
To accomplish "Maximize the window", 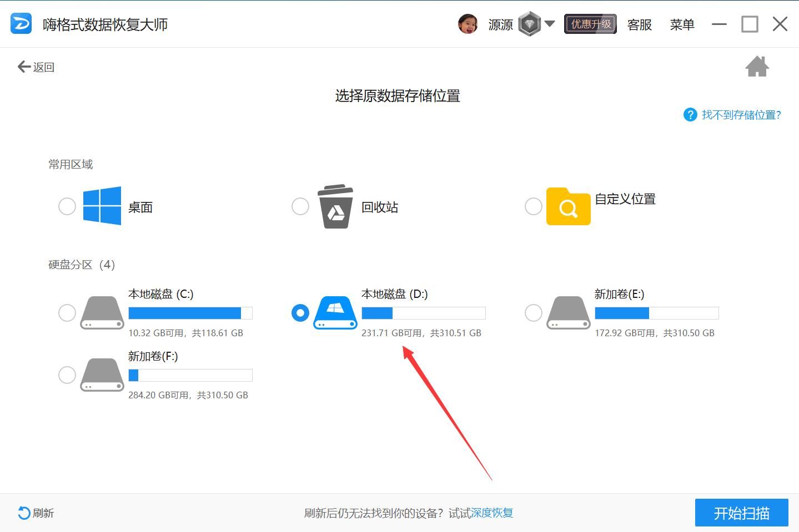I will pos(750,24).
